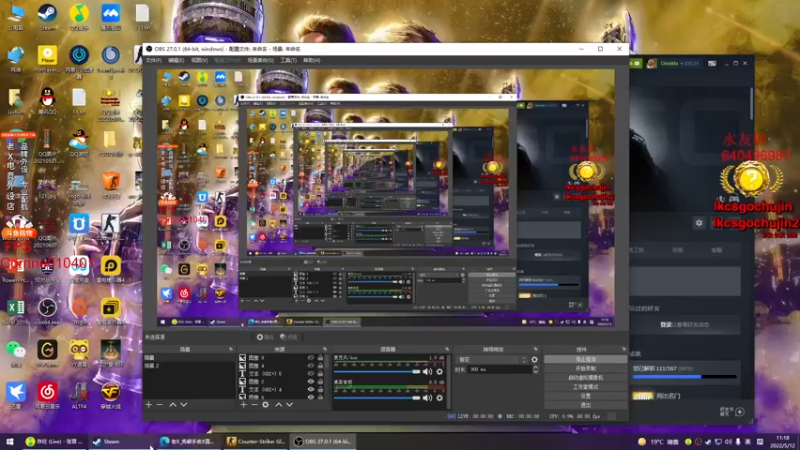The height and width of the screenshot is (450, 800).
Task: Open OBS 视图(V) menu
Action: point(199,60)
